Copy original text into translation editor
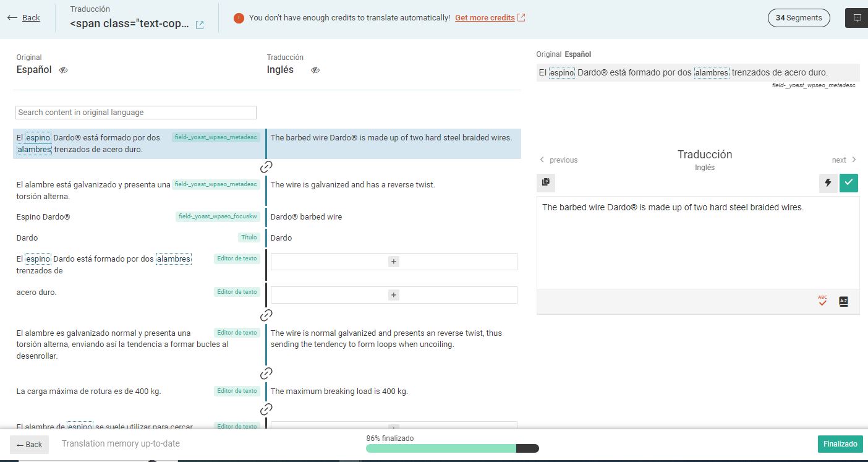This screenshot has width=868, height=462. [x=546, y=182]
